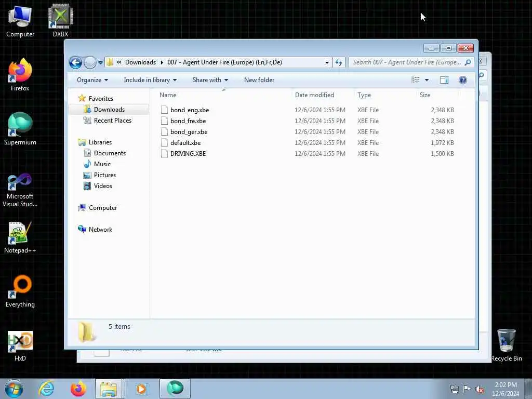Click the address bar leading chevron

[x=119, y=62]
